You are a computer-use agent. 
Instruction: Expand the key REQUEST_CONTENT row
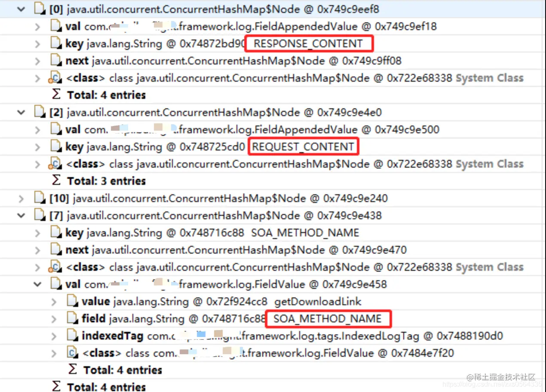click(37, 147)
